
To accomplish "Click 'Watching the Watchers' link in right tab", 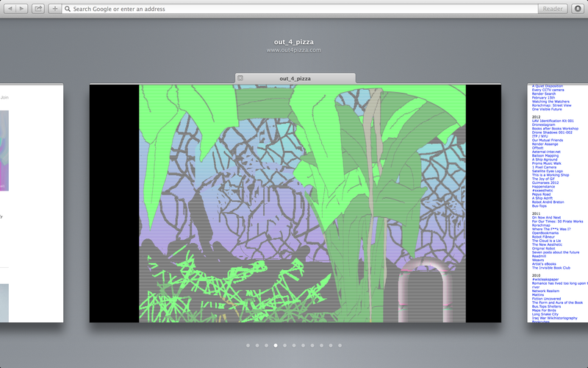I will [551, 102].
